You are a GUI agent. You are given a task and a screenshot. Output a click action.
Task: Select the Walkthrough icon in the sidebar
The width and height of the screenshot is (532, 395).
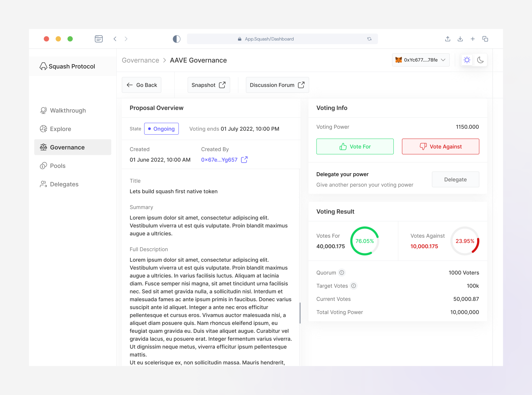pyautogui.click(x=43, y=110)
